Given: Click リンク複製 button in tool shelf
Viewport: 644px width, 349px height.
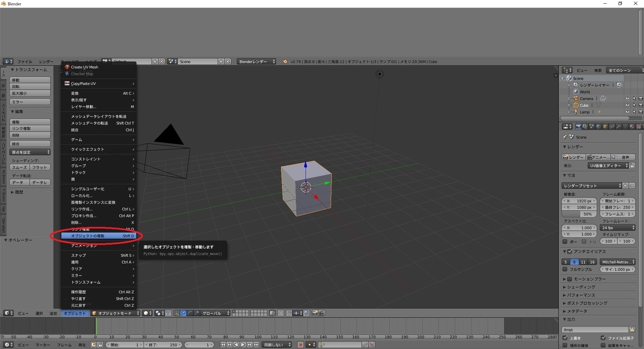Looking at the screenshot, I should click(x=31, y=128).
